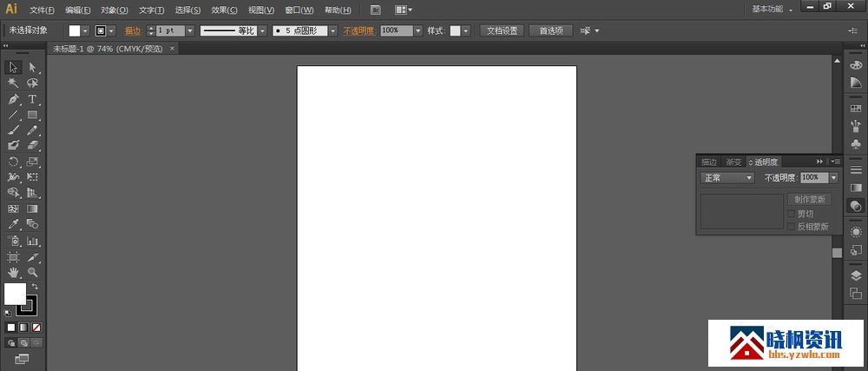Open the 文件(F) menu
Viewport: 868px width, 371px height.
pyautogui.click(x=42, y=10)
